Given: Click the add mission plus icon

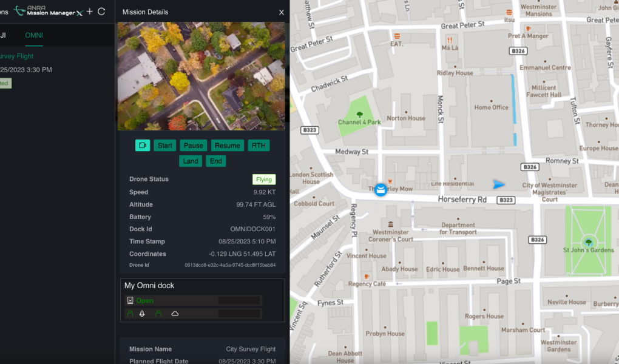Looking at the screenshot, I should 90,12.
